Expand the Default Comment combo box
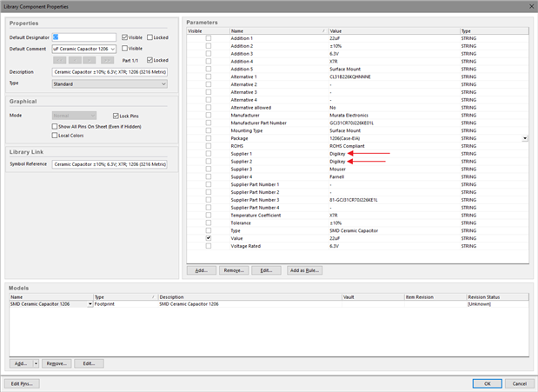The width and height of the screenshot is (538, 392). [x=113, y=49]
